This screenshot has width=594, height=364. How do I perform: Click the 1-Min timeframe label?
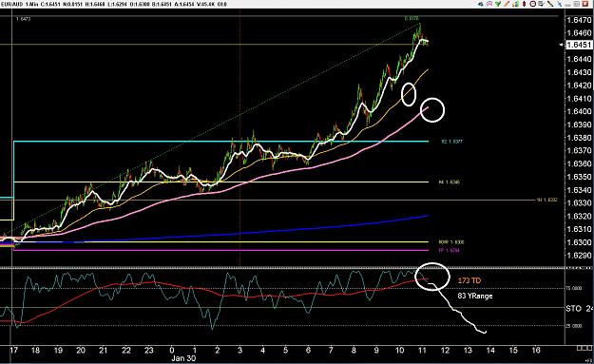pos(32,4)
